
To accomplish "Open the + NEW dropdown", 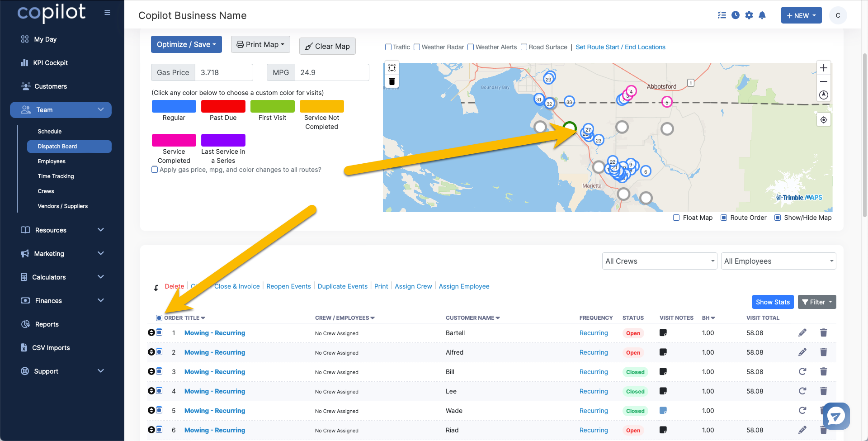I will pos(801,15).
